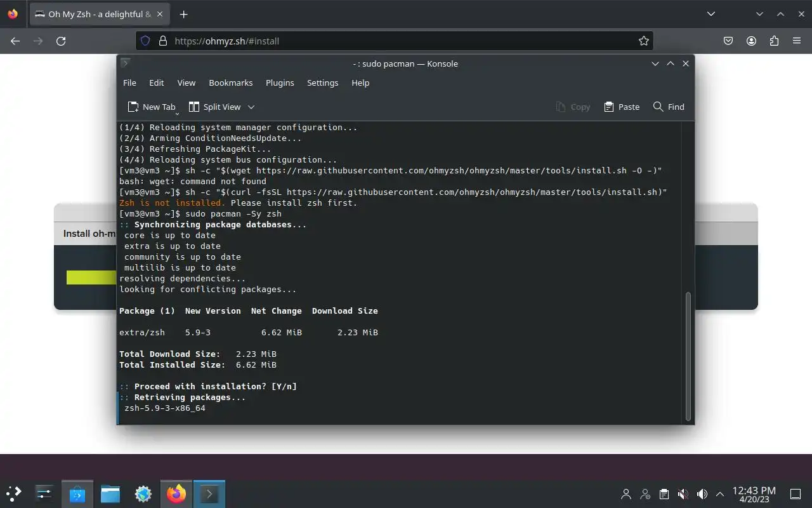Viewport: 812px width, 508px height.
Task: Open Konsole View menu
Action: click(186, 83)
